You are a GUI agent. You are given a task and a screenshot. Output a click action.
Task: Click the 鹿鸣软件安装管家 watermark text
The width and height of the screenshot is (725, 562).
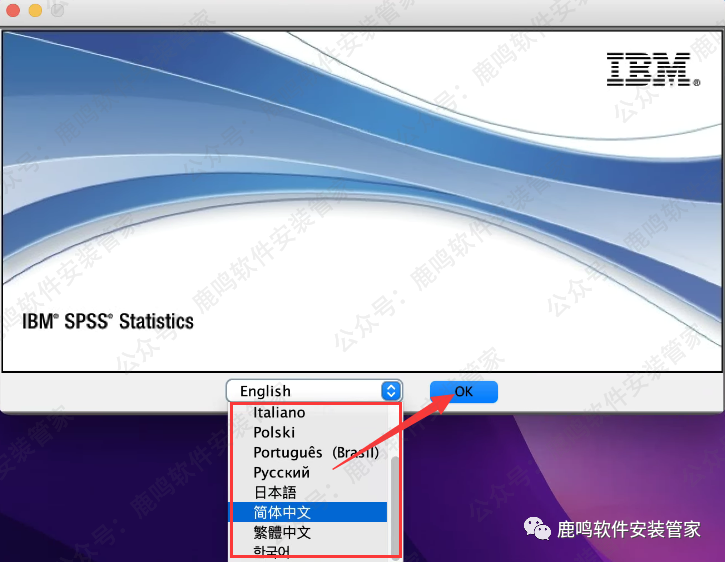tap(628, 529)
